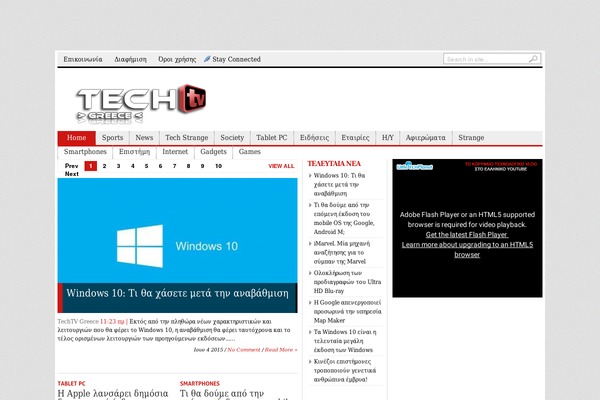Open the Strange menu item
The width and height of the screenshot is (600, 400).
click(471, 138)
